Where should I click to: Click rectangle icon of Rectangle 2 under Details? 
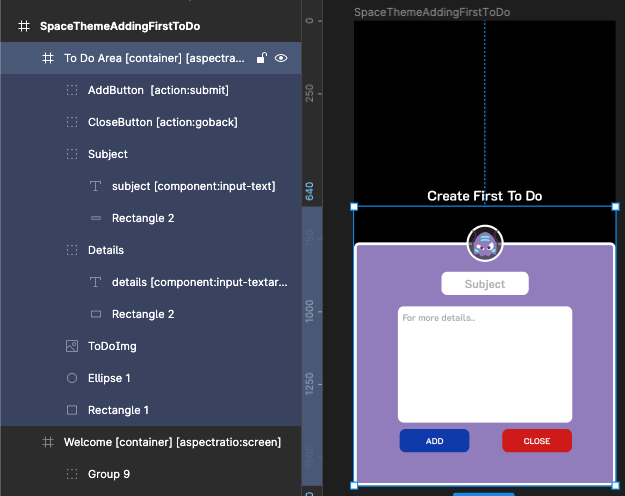coord(96,314)
